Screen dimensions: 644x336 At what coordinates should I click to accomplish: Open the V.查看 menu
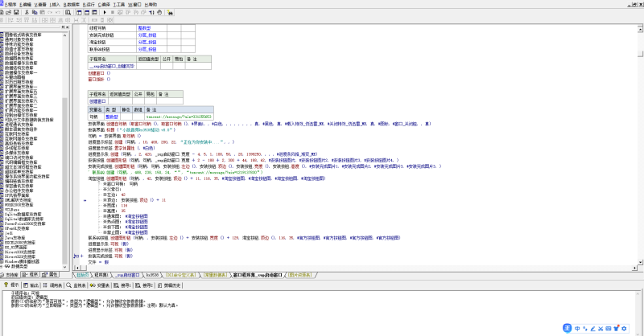point(40,5)
